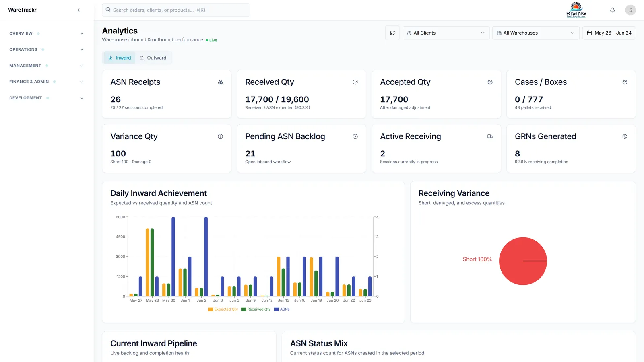
Task: Click the Rising company logo
Action: pos(576,10)
